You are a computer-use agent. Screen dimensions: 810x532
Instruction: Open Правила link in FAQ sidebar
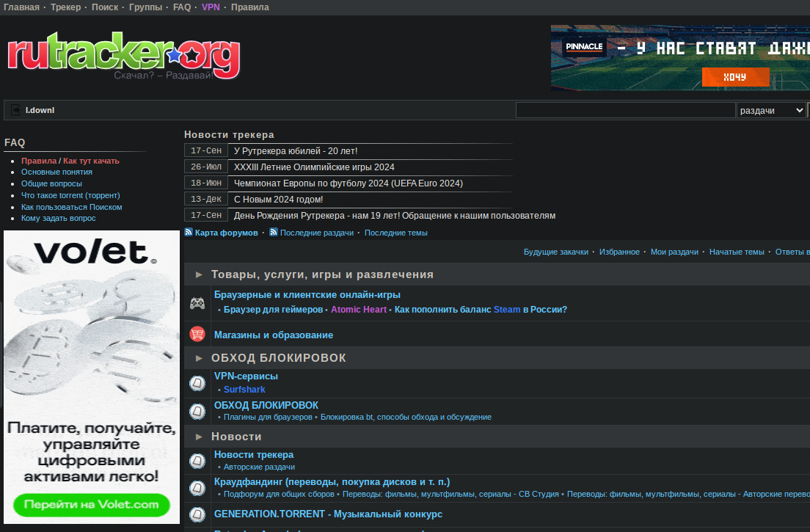click(39, 161)
